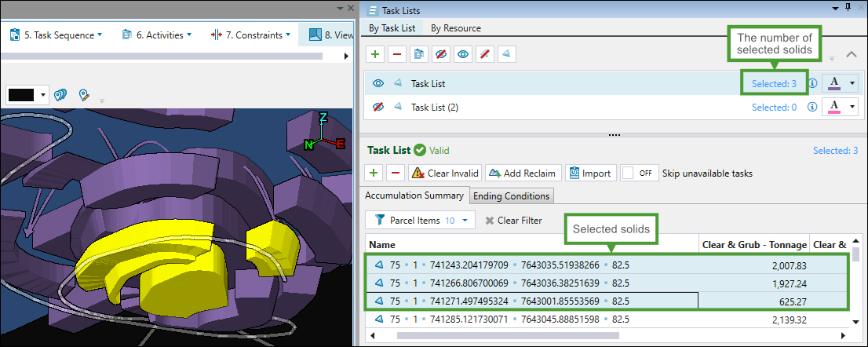The width and height of the screenshot is (868, 347).
Task: Toggle the Skip unavailable tasks switch
Action: coord(639,173)
